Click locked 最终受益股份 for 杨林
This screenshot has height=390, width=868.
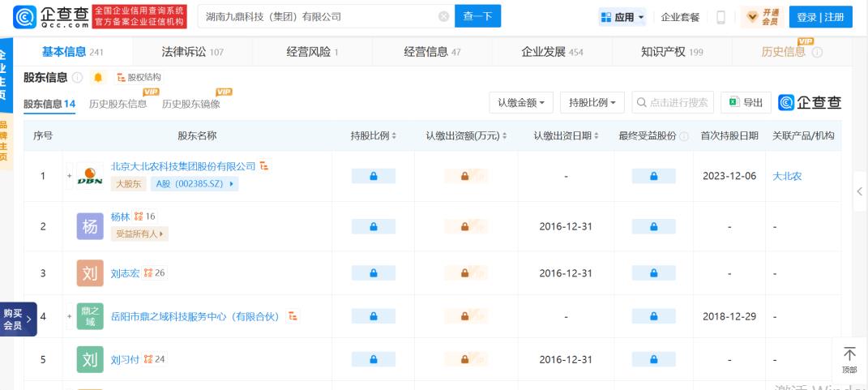[654, 226]
